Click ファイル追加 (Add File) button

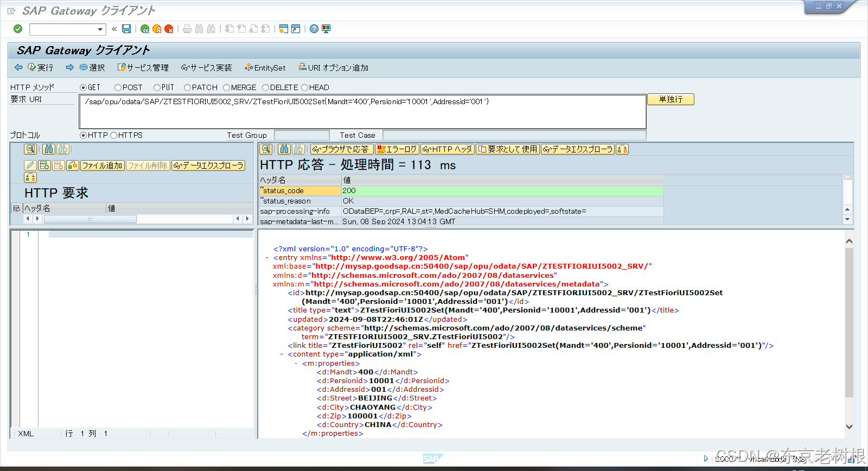(102, 165)
